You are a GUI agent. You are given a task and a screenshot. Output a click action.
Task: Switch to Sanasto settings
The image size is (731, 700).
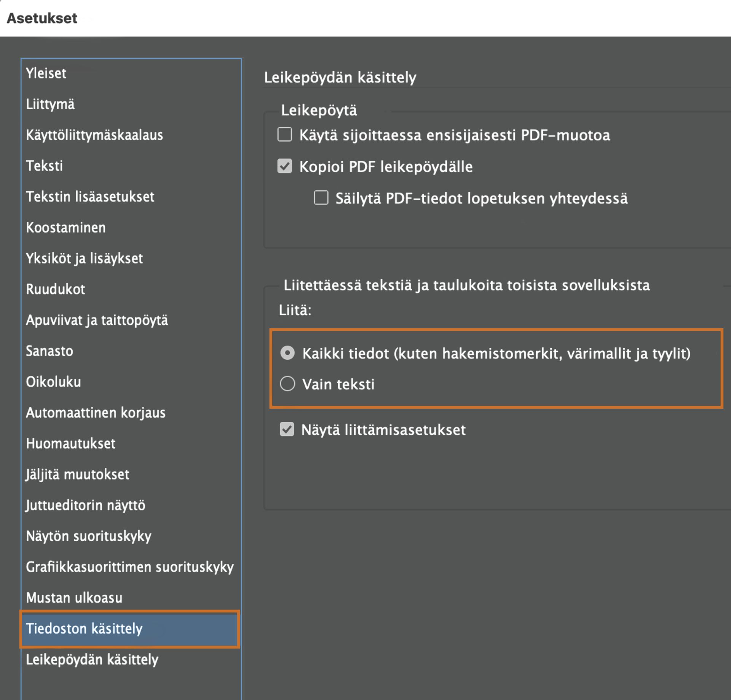[49, 351]
